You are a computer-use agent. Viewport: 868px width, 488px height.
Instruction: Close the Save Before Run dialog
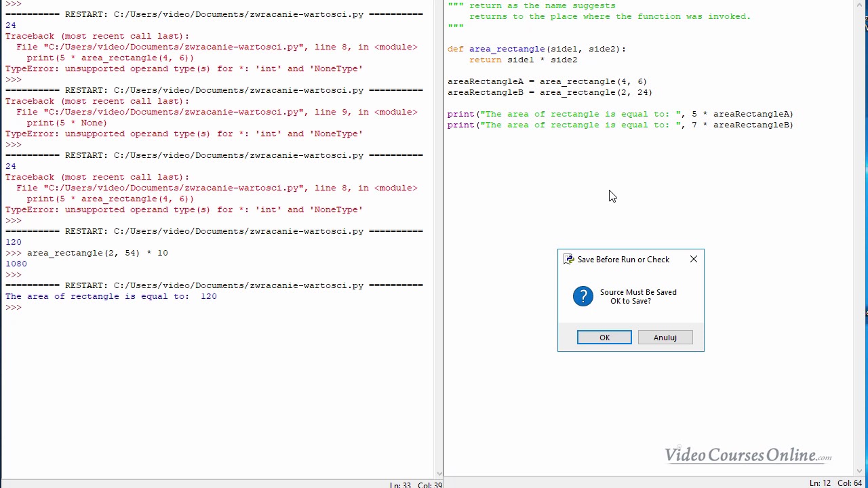pos(693,260)
